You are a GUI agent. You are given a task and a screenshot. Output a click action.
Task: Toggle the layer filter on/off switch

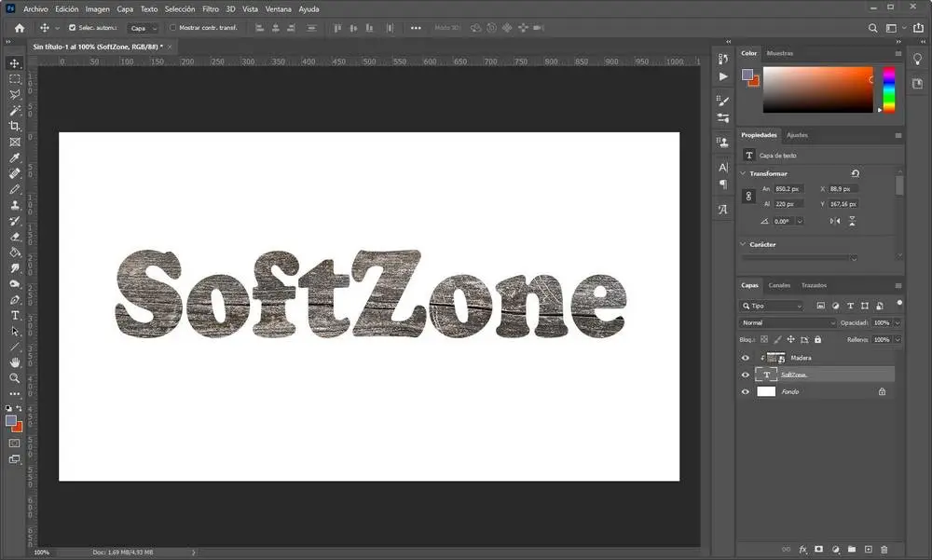pyautogui.click(x=899, y=303)
